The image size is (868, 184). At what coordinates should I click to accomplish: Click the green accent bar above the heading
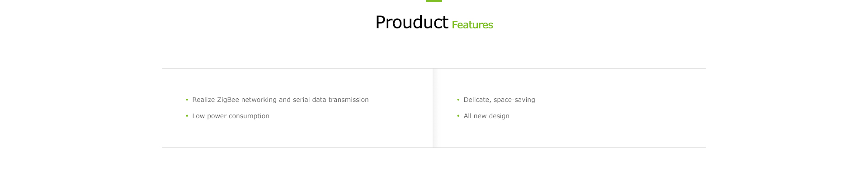[434, 1]
